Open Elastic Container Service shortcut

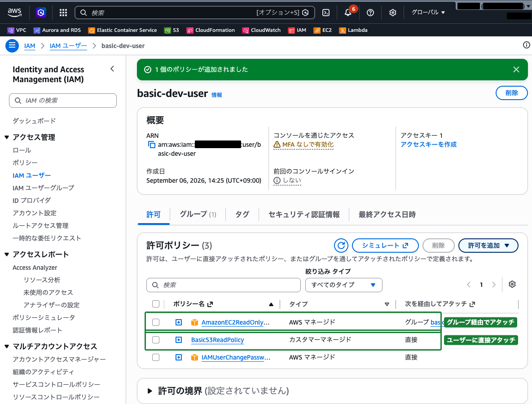coord(123,30)
